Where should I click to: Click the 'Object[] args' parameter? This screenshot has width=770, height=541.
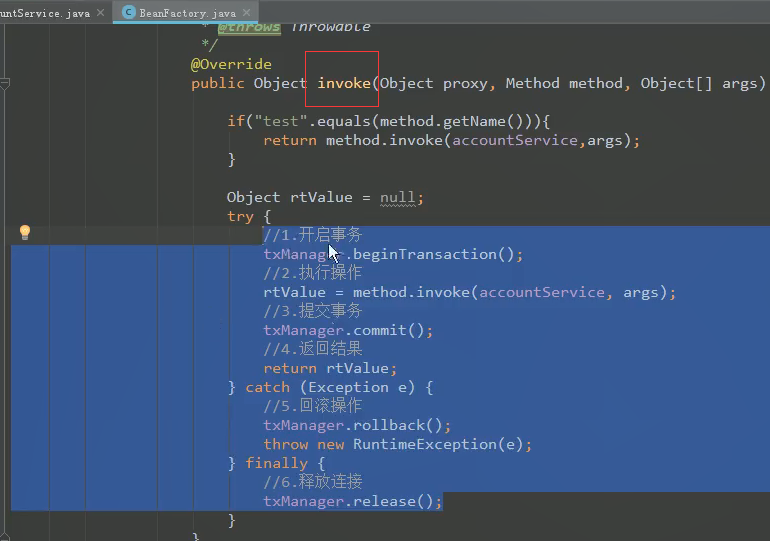pos(699,84)
